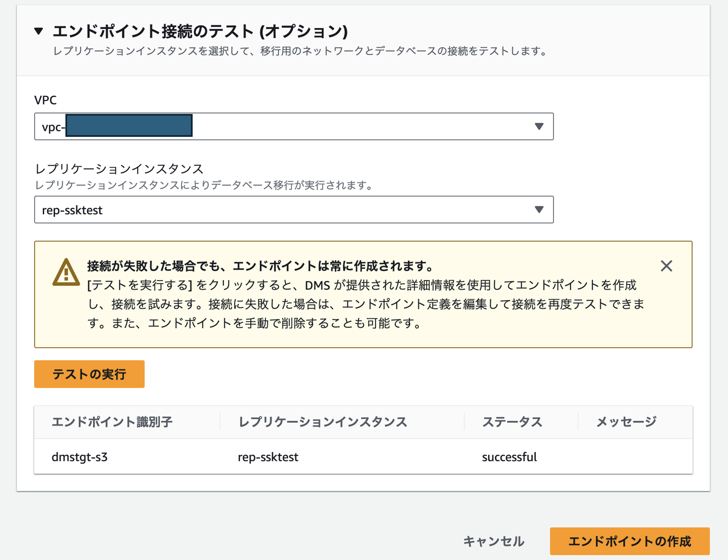
Task: Click the section description text below heading
Action: click(x=300, y=51)
